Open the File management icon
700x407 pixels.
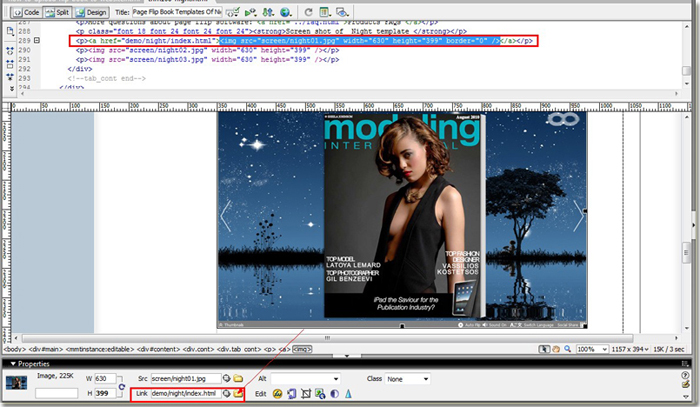pos(268,12)
